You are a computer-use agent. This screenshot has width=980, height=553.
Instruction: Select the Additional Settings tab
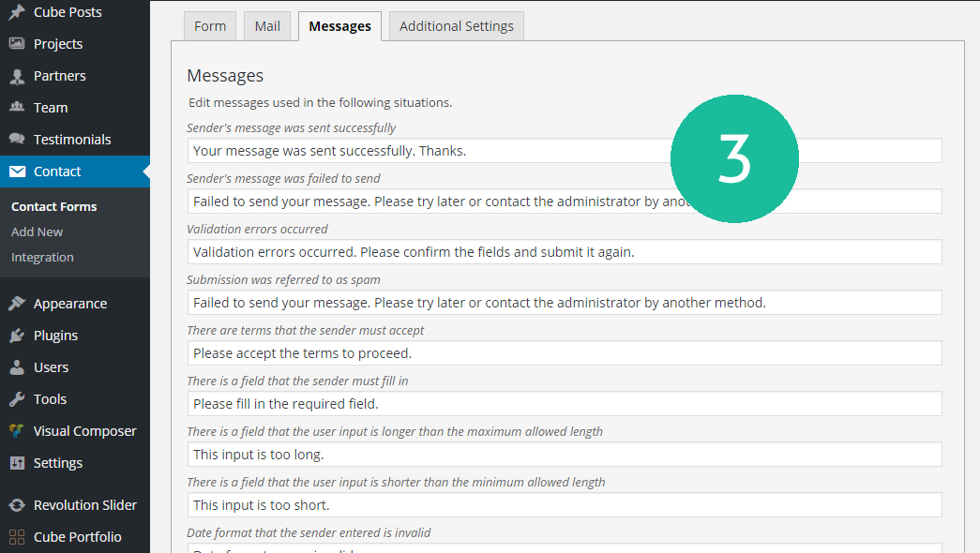[456, 26]
